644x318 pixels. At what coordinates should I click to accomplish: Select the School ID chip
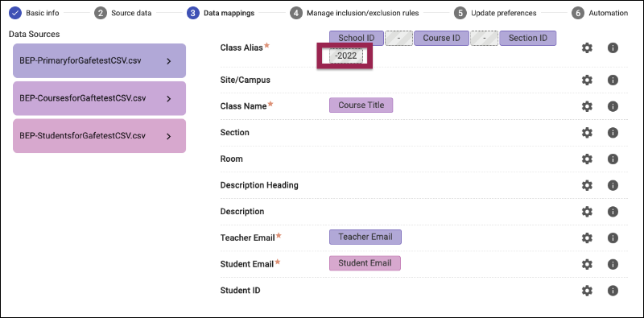[356, 38]
